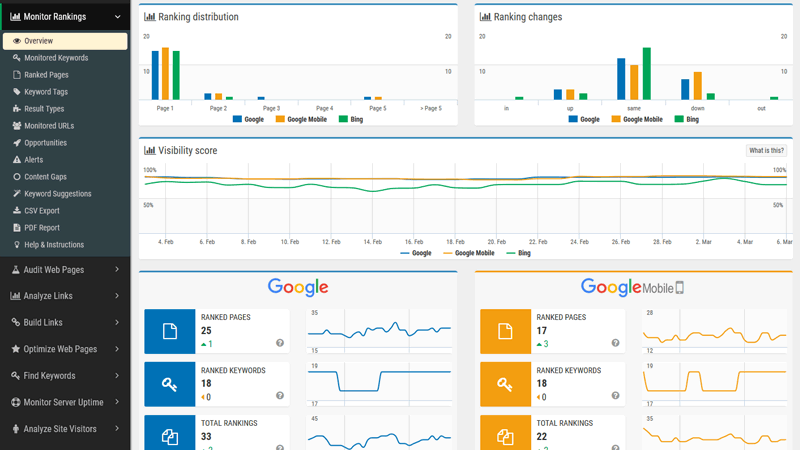Click the Ranked Pages document icon
This screenshot has height=450, width=800.
pyautogui.click(x=17, y=75)
